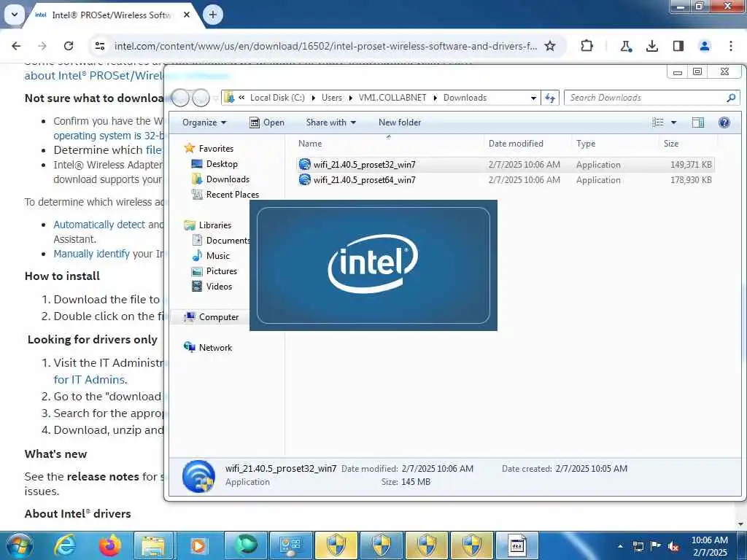Refresh the Explorer Downloads folder

pos(550,98)
